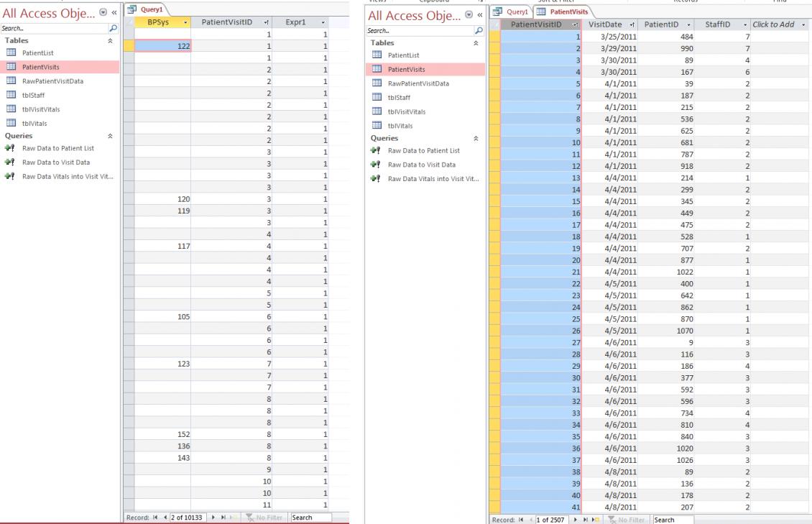Open VisitDate column filter dropdown
This screenshot has height=524, width=812.
tap(632, 24)
